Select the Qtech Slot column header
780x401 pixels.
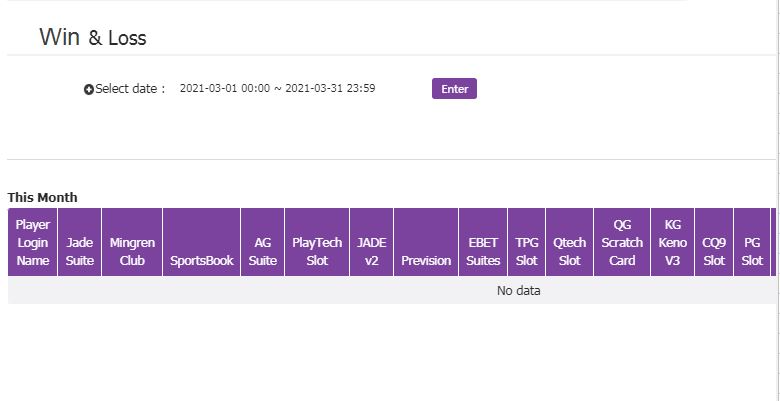tap(570, 251)
